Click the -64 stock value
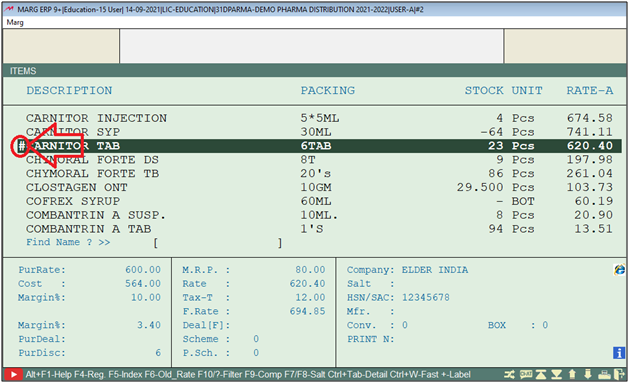Image resolution: width=630 pixels, height=383 pixels. [x=492, y=132]
